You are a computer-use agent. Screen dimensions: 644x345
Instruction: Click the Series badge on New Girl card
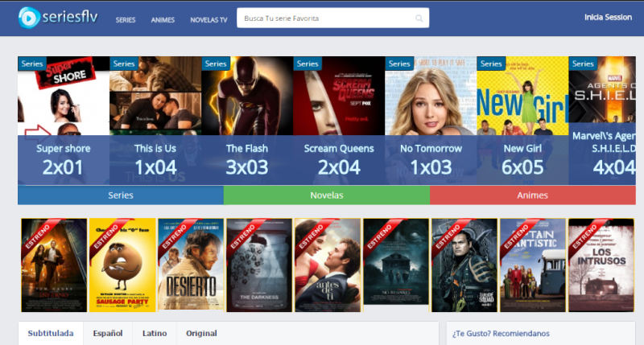pos(491,64)
